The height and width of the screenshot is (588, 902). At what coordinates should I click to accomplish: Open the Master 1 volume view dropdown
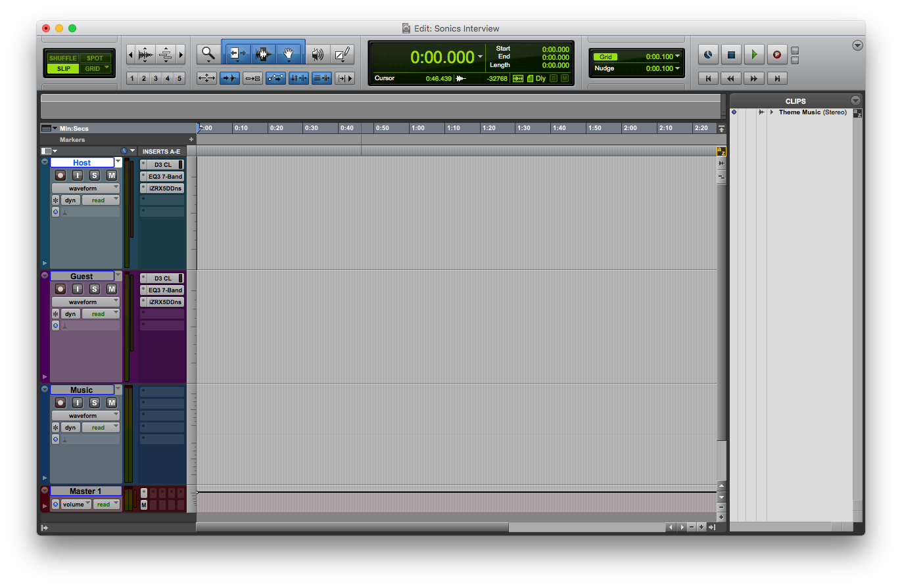click(x=76, y=505)
